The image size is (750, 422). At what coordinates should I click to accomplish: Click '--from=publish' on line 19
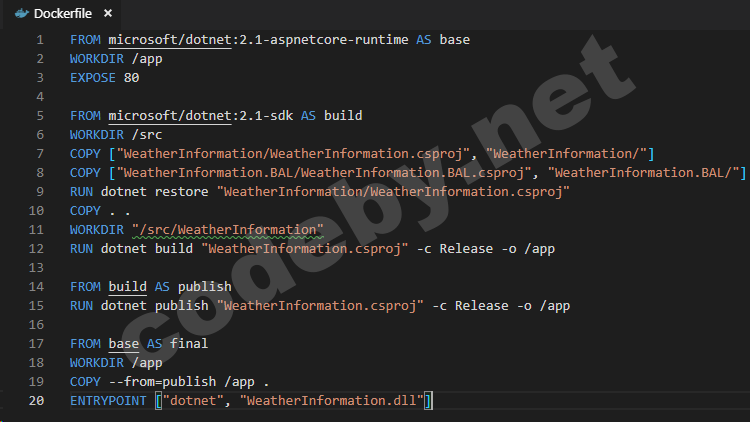162,382
